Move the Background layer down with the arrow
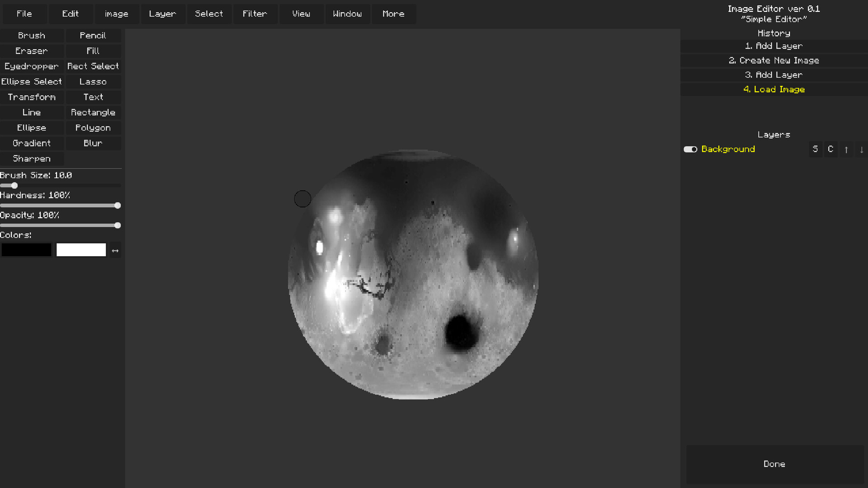 pos(861,149)
